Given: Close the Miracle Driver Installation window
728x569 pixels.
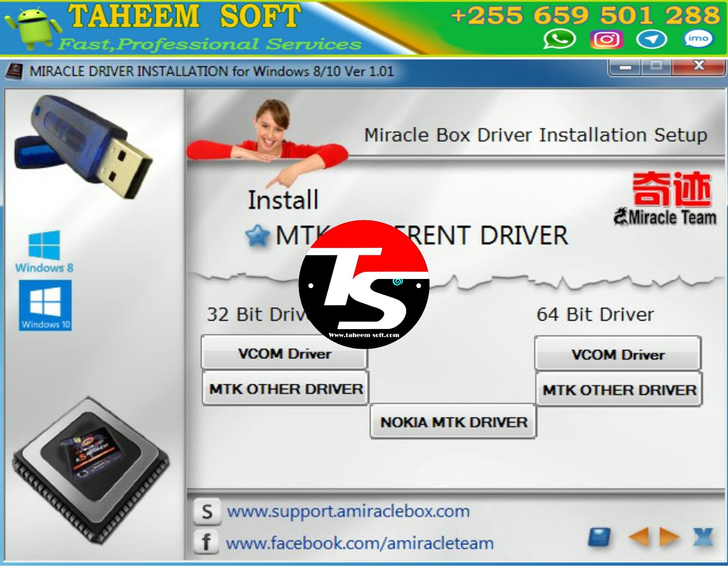Looking at the screenshot, I should point(698,66).
